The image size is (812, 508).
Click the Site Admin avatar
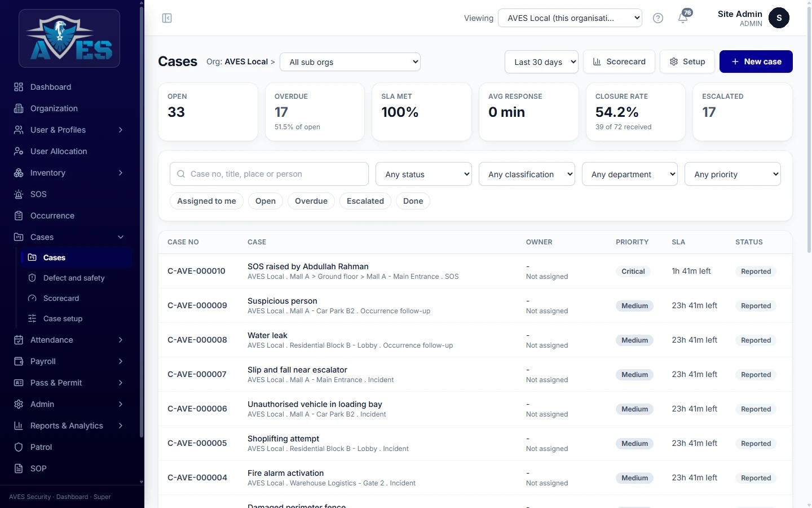[x=779, y=18]
